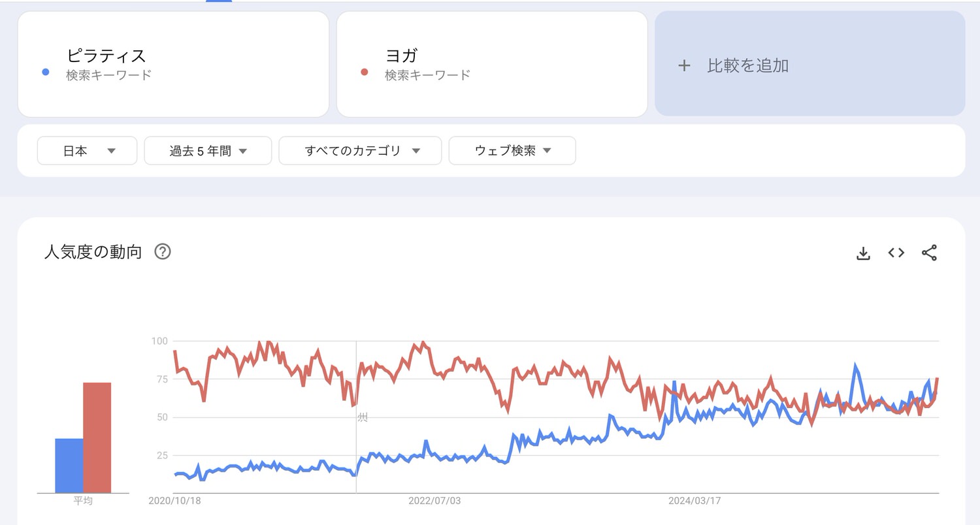Download the trend data
Viewport: 980px width, 525px height.
[863, 253]
